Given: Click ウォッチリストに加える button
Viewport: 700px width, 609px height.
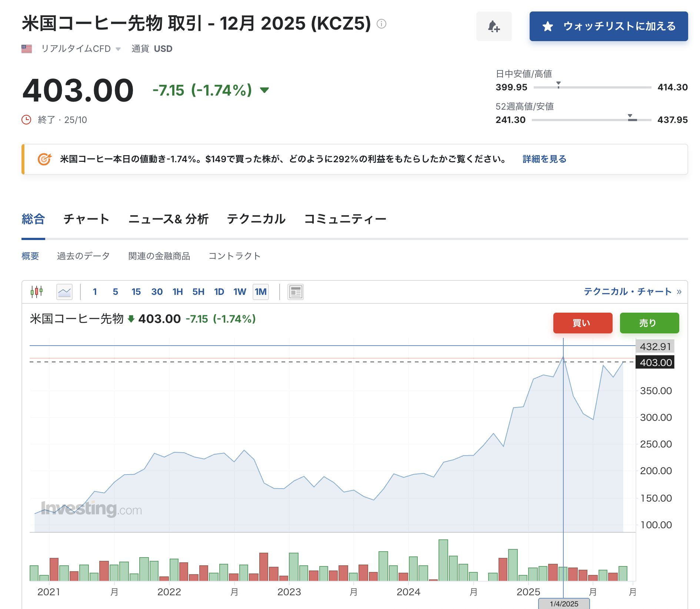Looking at the screenshot, I should tap(609, 26).
